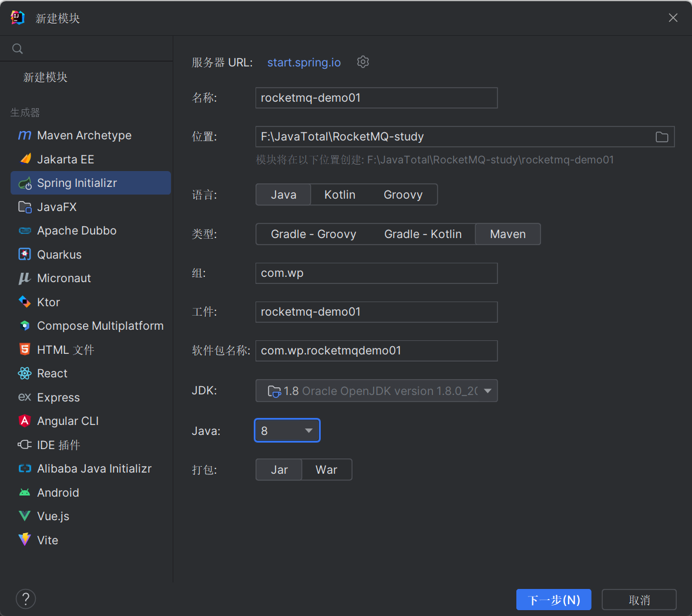Screen dimensions: 692x616
Task: Select the Compose Multiplatform label
Action: [x=100, y=326]
